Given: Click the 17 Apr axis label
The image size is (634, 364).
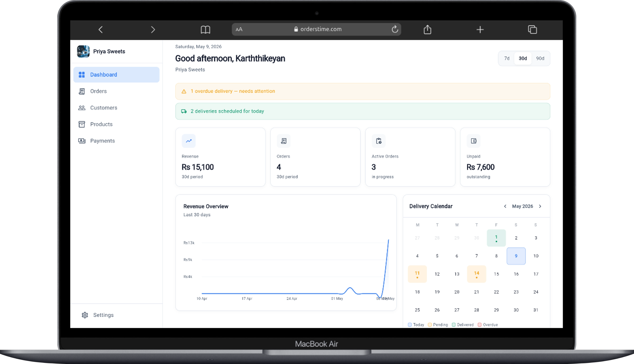Looking at the screenshot, I should pyautogui.click(x=247, y=298).
